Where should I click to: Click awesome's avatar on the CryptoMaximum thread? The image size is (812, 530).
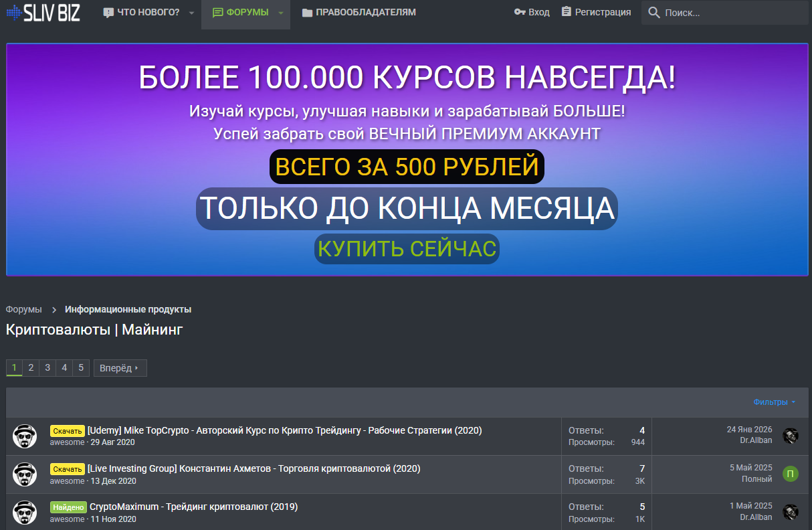(x=25, y=513)
